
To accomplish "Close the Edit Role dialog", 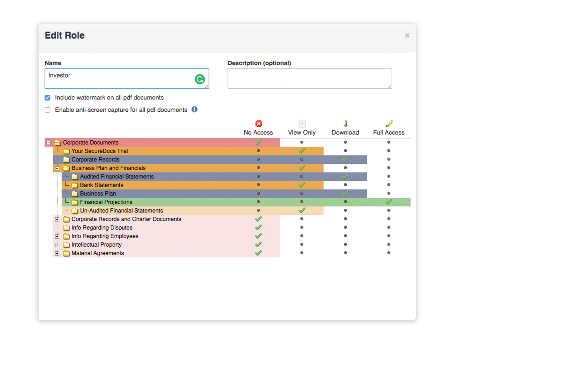I will click(x=407, y=35).
